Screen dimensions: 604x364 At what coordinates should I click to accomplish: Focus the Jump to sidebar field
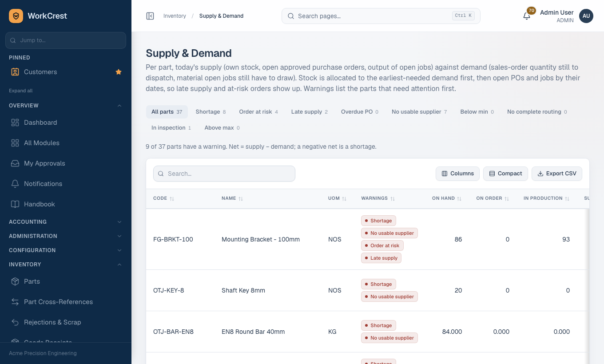pos(66,40)
